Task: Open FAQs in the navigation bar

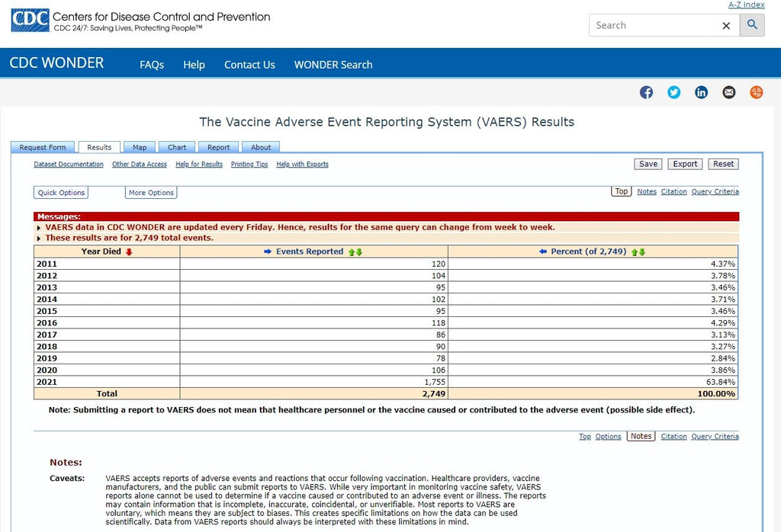Action: tap(152, 65)
